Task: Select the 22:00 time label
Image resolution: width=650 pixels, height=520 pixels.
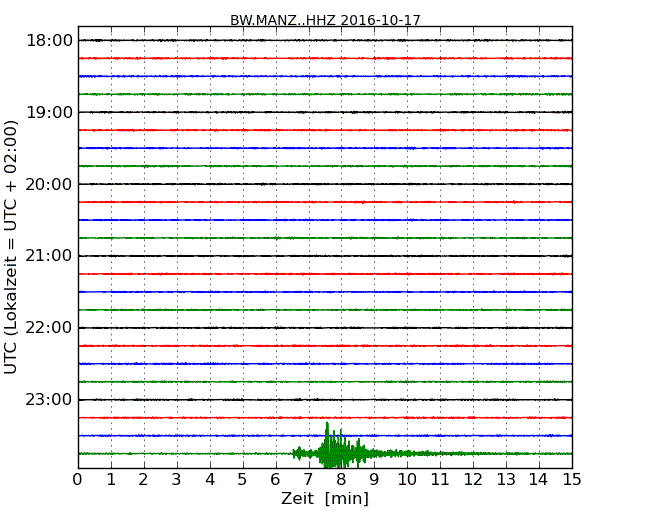Action: [49, 328]
